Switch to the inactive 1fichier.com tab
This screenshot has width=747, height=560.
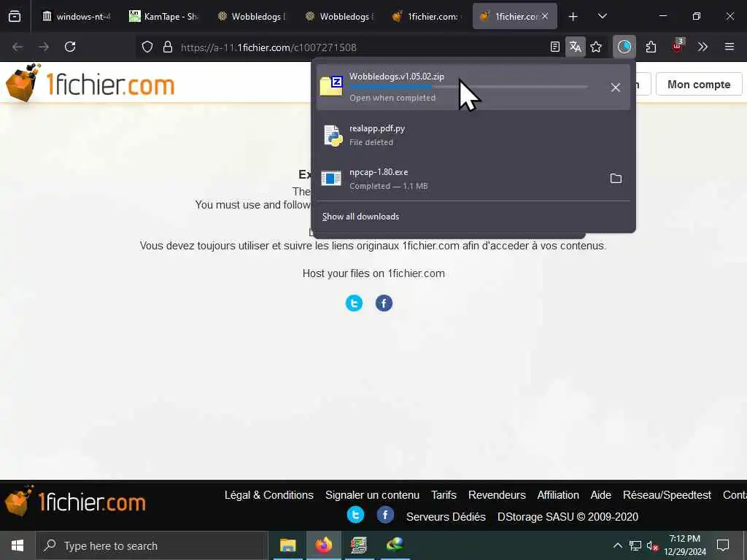(x=427, y=16)
